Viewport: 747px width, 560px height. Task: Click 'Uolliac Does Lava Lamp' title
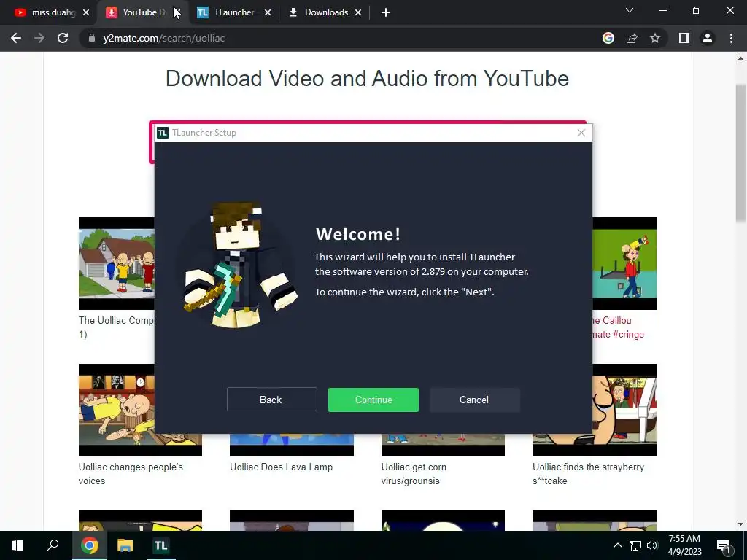tap(281, 467)
